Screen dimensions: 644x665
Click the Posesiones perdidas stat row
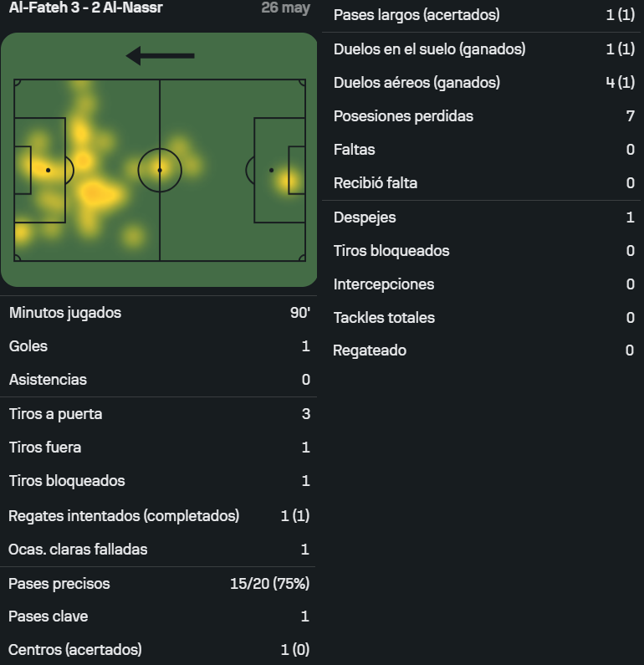[x=483, y=115]
